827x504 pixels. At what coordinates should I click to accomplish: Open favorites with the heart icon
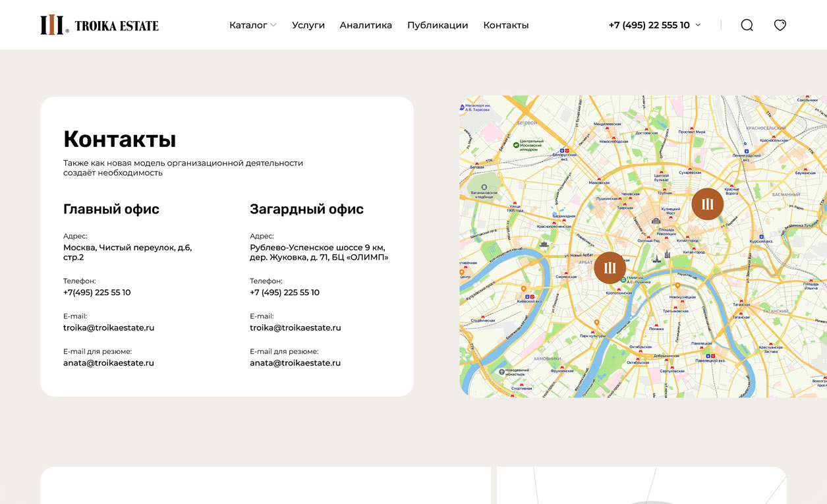(x=780, y=25)
